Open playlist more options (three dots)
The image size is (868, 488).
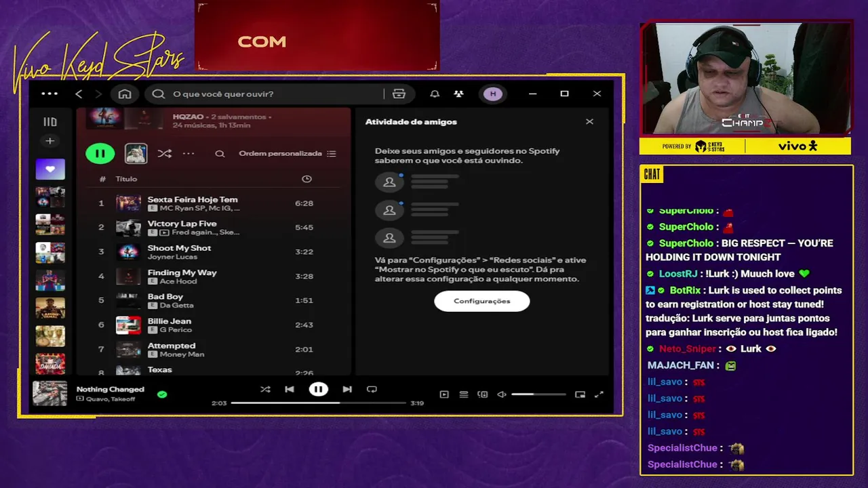(x=189, y=154)
